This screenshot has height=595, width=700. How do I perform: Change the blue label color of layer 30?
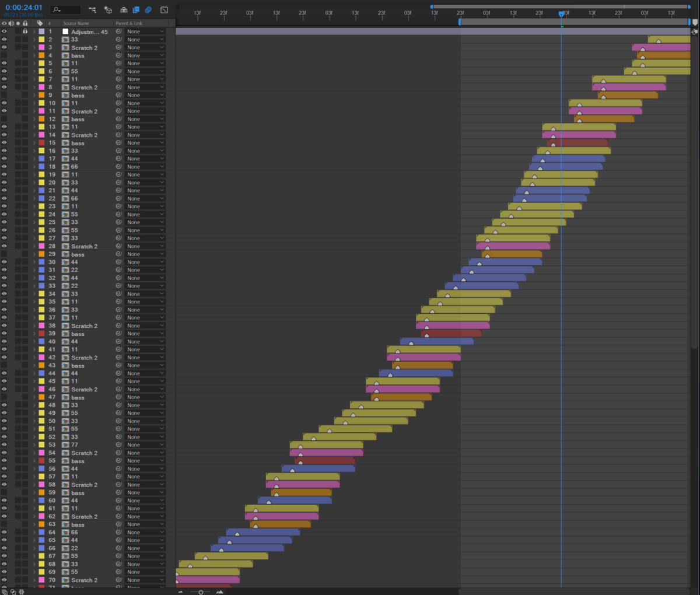(41, 262)
